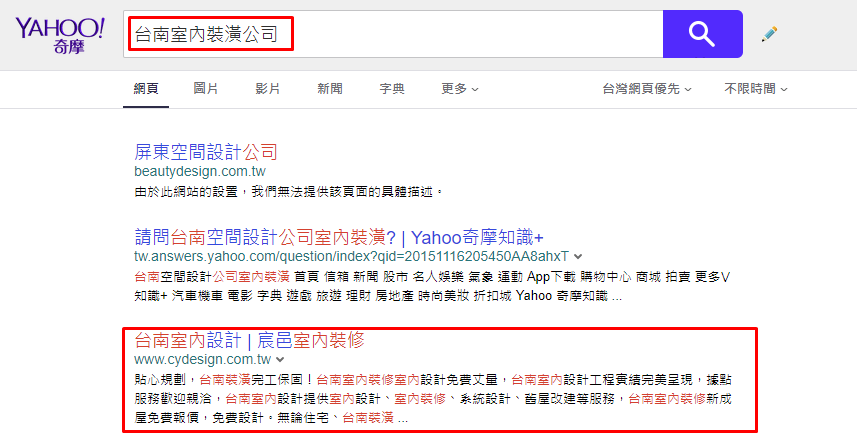Expand the arrow next to tw.answers.yahoo.com URL
This screenshot has height=443, width=857.
coord(578,256)
